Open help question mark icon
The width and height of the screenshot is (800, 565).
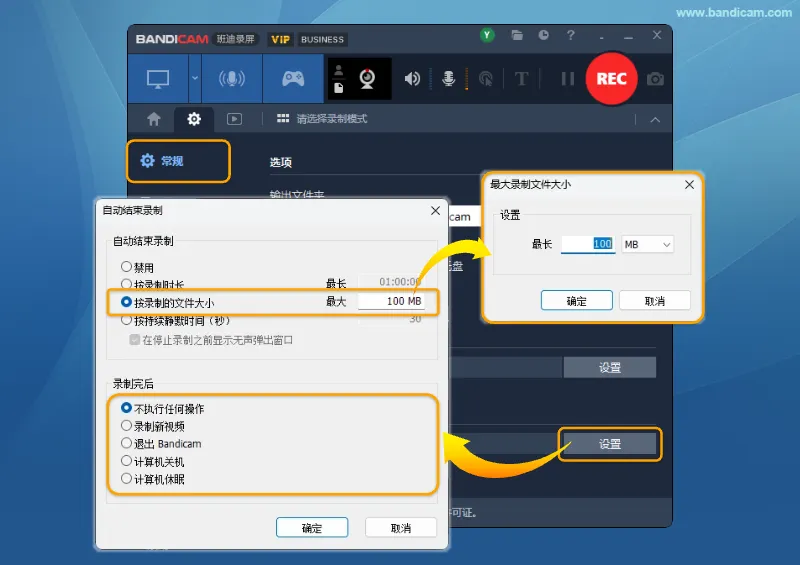point(570,35)
